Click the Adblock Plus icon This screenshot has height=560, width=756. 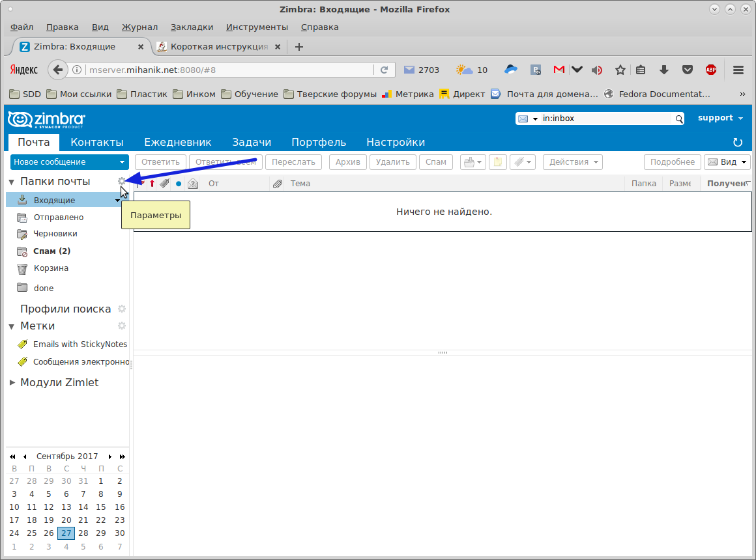pos(710,70)
